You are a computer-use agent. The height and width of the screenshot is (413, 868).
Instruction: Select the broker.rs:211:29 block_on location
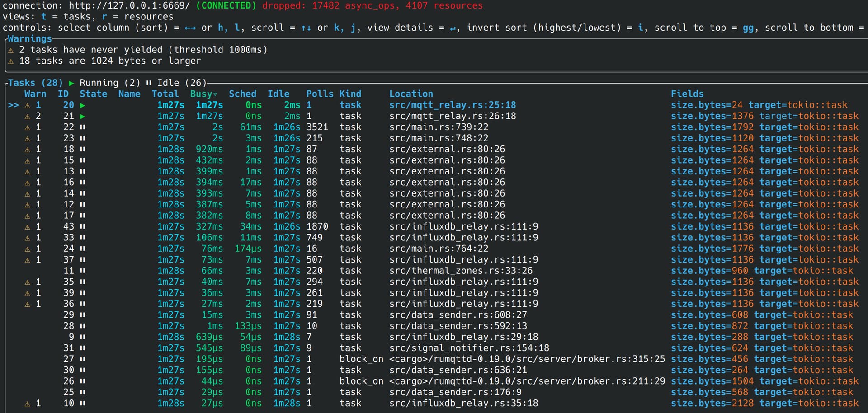click(x=527, y=381)
